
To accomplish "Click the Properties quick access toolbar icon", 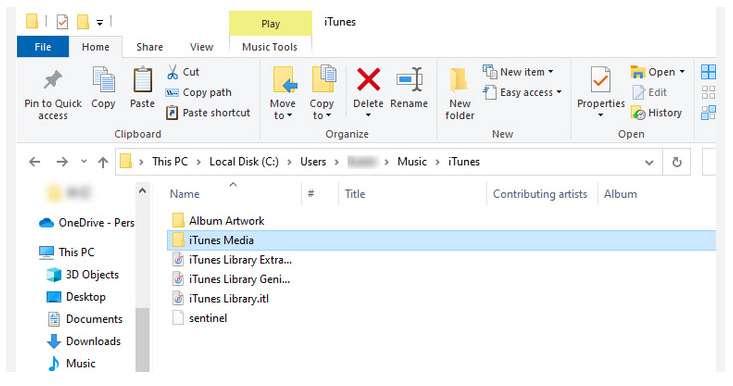I will point(62,21).
